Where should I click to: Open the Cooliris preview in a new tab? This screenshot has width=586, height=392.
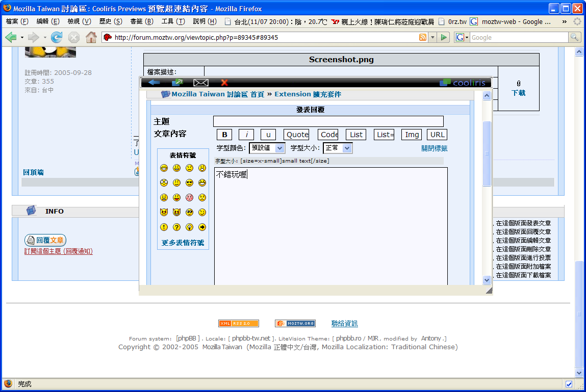click(177, 83)
